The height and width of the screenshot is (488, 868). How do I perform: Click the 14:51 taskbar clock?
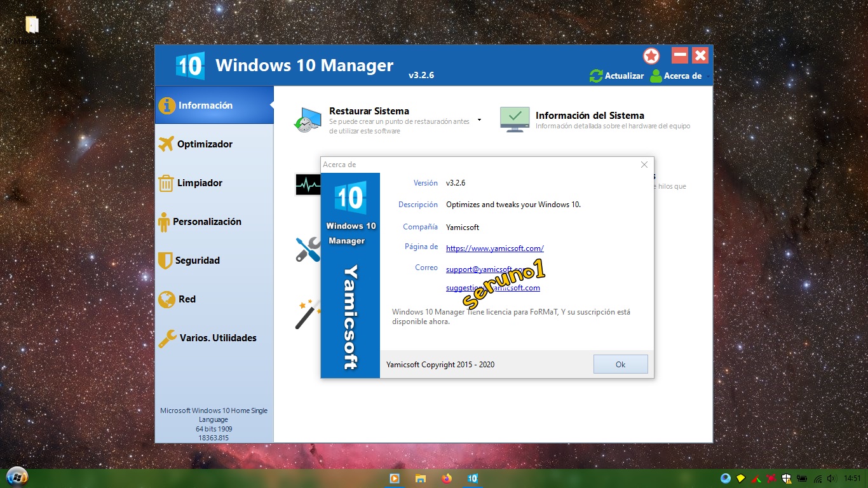(853, 478)
